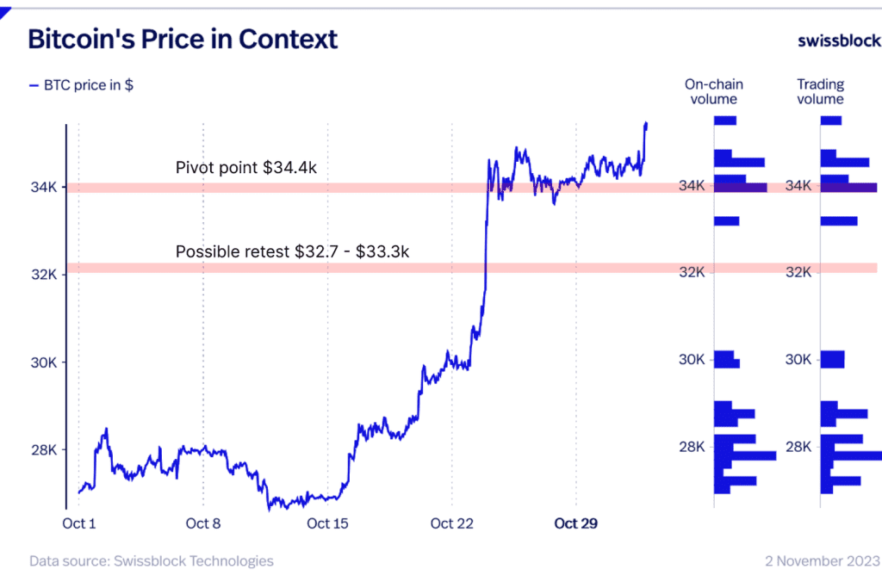Select the On-chain volume heading
The height and width of the screenshot is (588, 882).
pyautogui.click(x=713, y=91)
